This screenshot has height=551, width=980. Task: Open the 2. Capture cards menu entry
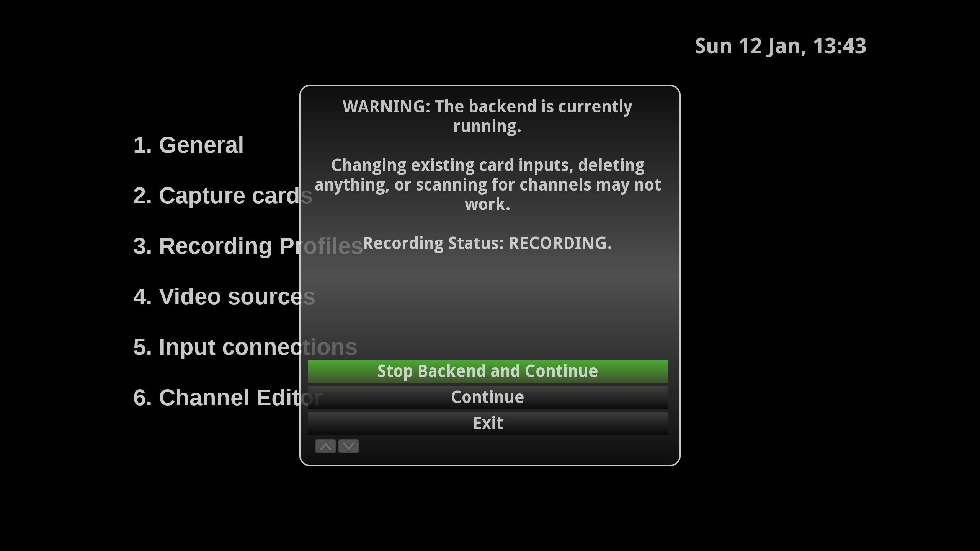point(223,196)
